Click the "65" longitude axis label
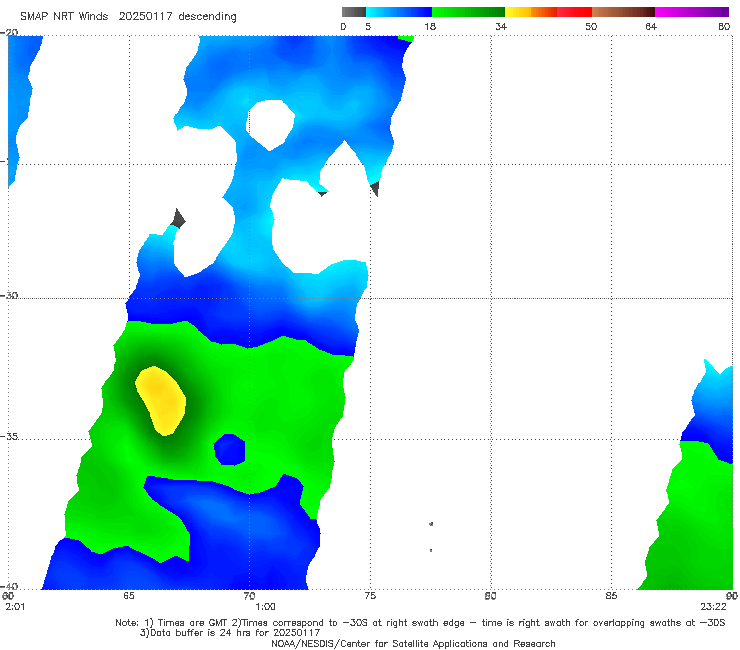Screen dimensions: 740x650 [129, 596]
